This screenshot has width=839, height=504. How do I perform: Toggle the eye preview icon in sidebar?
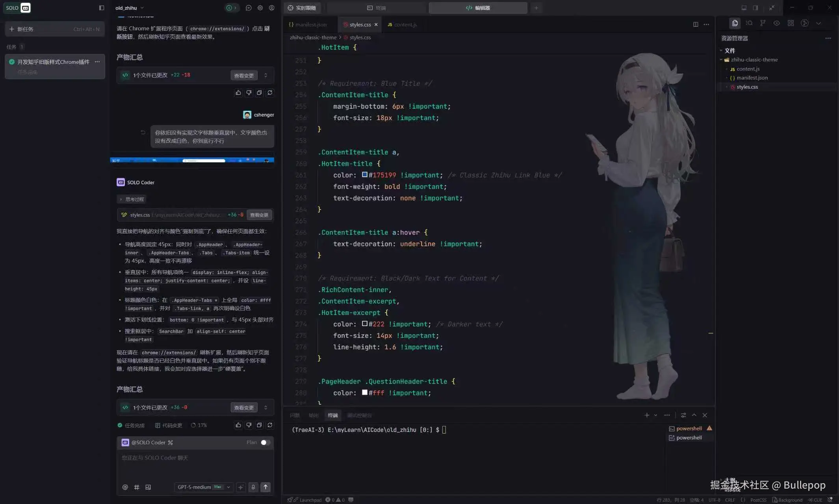776,23
